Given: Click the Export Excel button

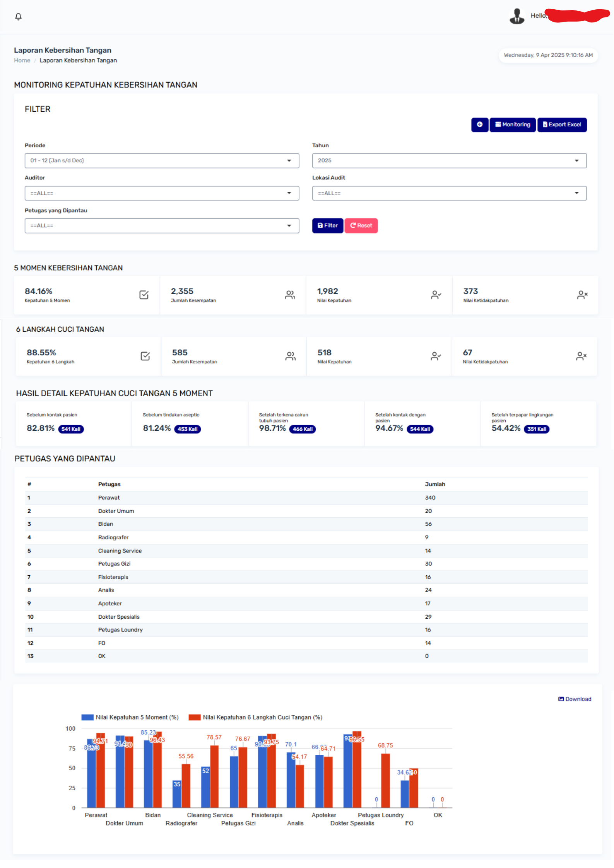Looking at the screenshot, I should [562, 124].
